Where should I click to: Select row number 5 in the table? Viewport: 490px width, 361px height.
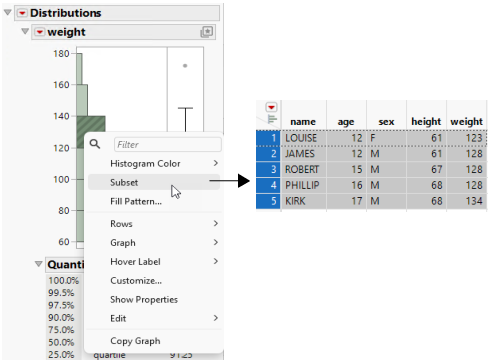click(268, 201)
